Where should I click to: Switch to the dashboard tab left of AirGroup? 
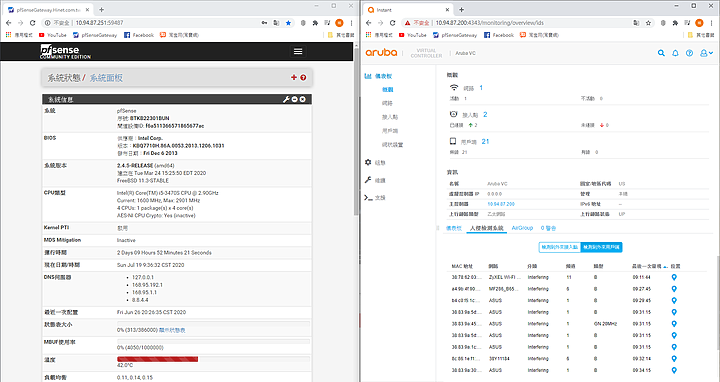point(454,228)
